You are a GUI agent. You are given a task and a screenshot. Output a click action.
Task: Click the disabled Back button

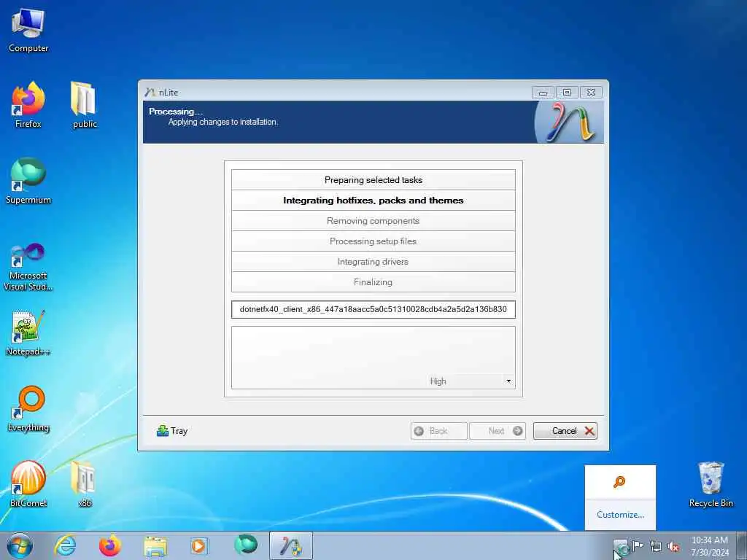(438, 431)
